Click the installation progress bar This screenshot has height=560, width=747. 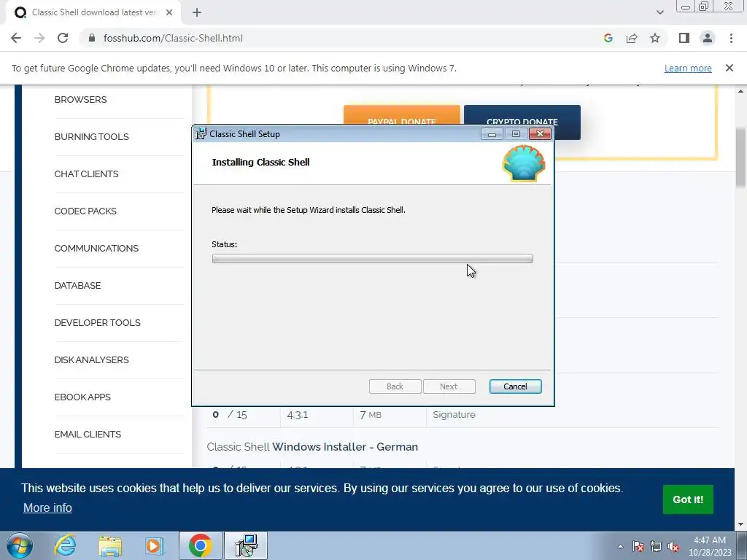point(373,259)
